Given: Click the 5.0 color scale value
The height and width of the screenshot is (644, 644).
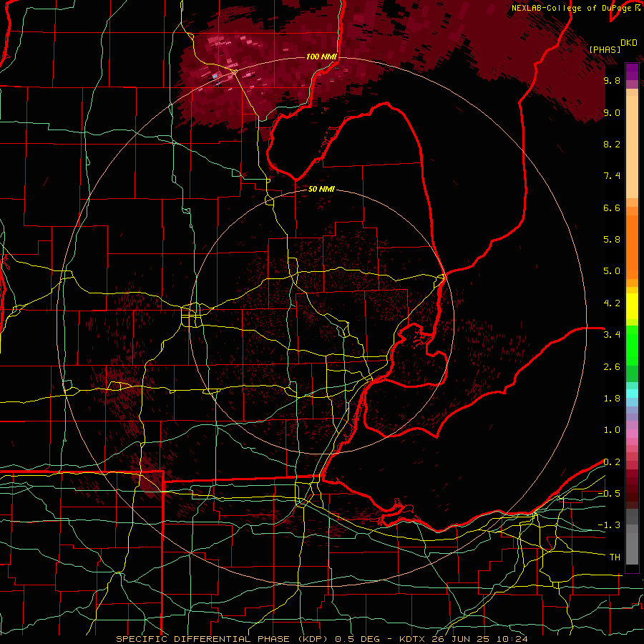Looking at the screenshot, I should [612, 271].
